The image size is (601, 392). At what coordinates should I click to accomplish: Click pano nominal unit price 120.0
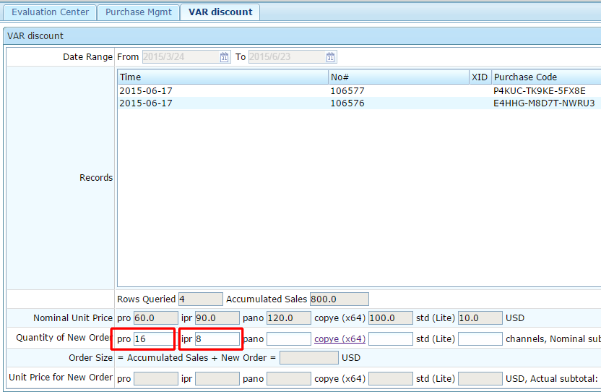pos(289,318)
